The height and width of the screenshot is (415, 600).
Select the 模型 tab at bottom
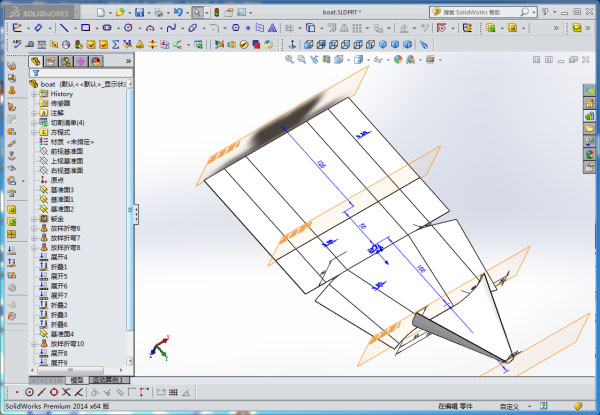coord(77,380)
